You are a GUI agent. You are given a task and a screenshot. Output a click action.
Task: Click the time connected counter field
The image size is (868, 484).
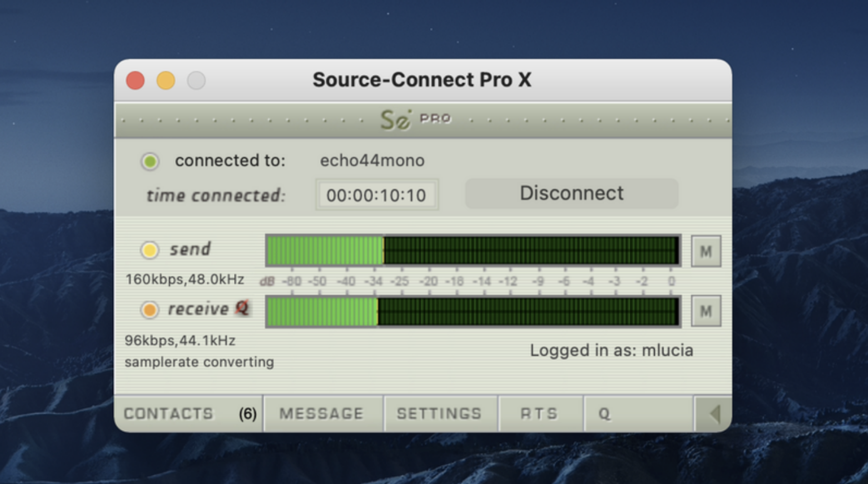coord(377,195)
